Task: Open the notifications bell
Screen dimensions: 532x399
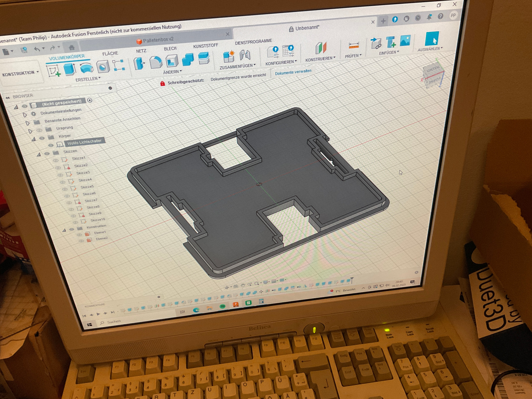Action: pyautogui.click(x=429, y=17)
